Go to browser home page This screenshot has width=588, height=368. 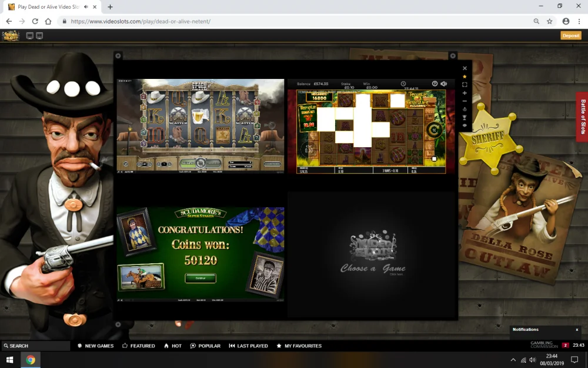(x=48, y=21)
